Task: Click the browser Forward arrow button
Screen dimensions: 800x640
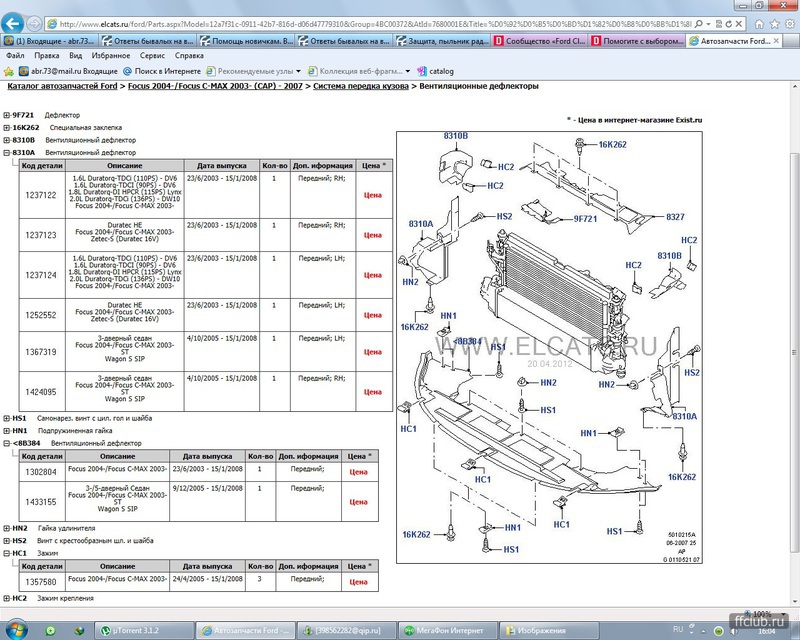Action: tap(34, 22)
